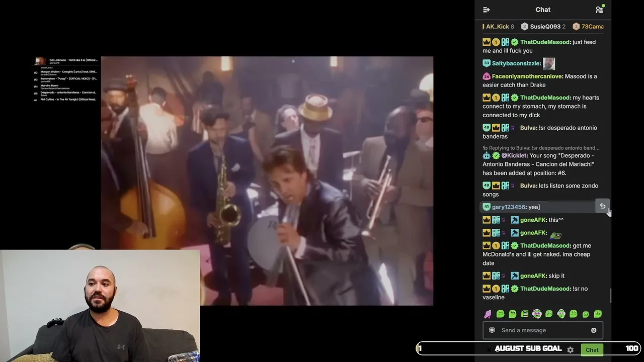
Task: Click the "!sr no vaseline" message text
Action: pyautogui.click(x=535, y=293)
